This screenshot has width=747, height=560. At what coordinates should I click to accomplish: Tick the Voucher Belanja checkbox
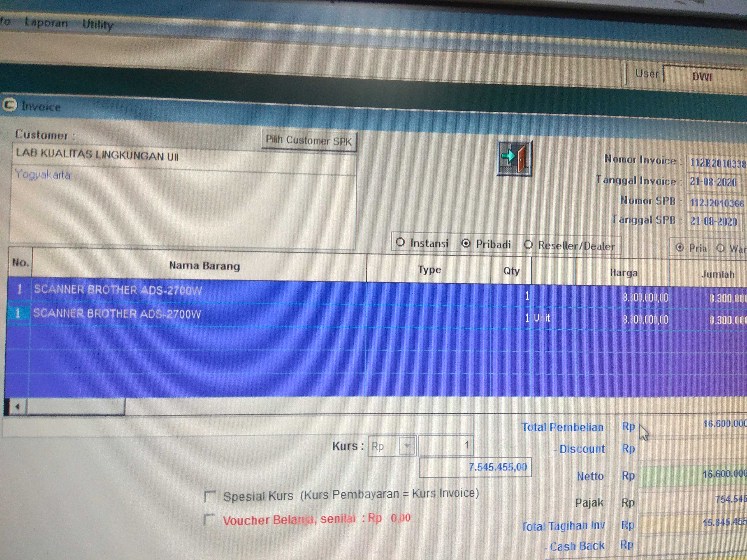tap(209, 519)
